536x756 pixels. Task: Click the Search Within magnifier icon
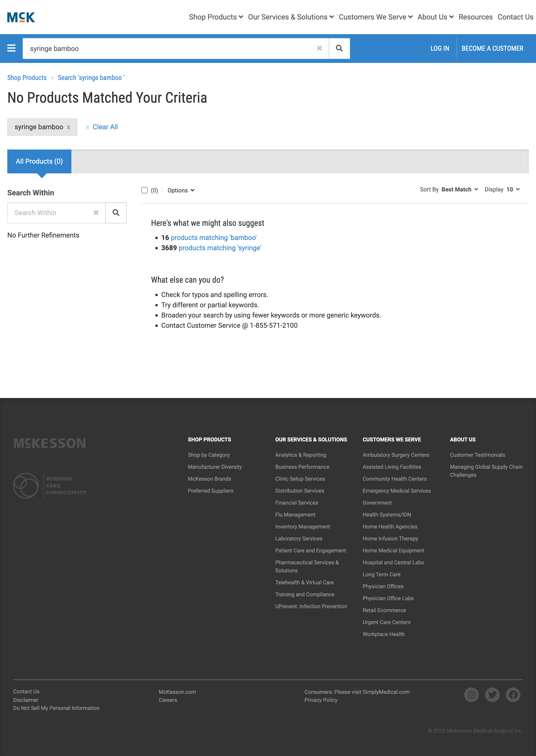[x=115, y=213]
